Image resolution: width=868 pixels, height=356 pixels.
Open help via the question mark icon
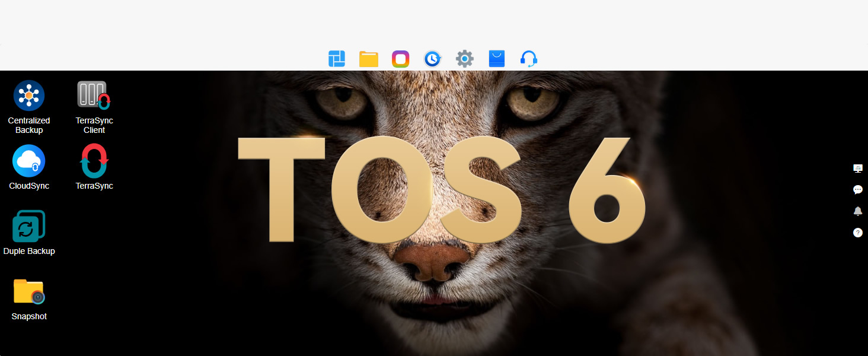pos(857,233)
